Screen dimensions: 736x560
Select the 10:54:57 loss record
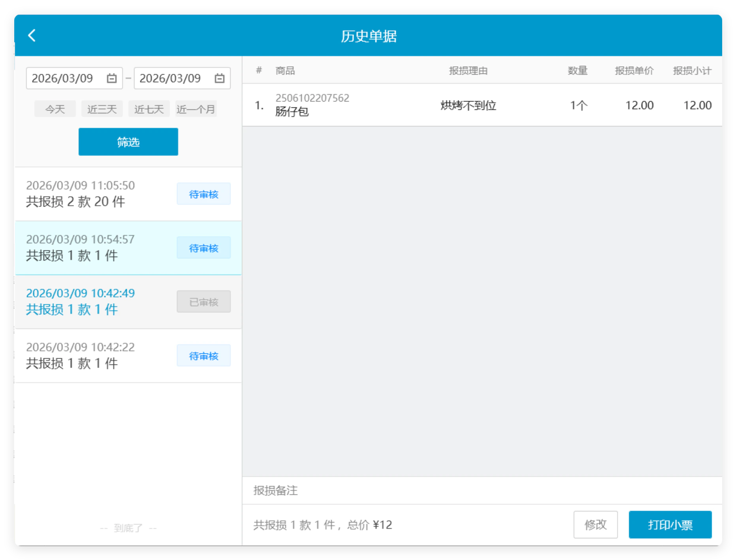point(128,248)
